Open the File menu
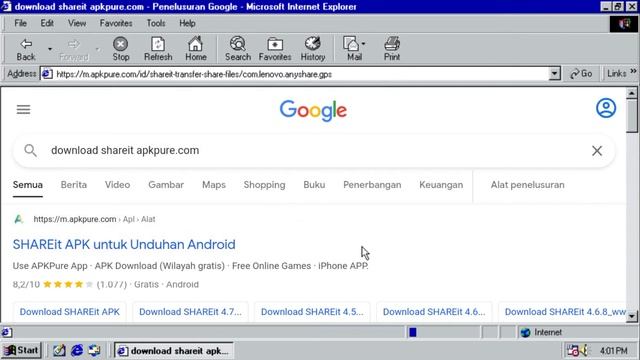This screenshot has height=360, width=640. [x=20, y=23]
